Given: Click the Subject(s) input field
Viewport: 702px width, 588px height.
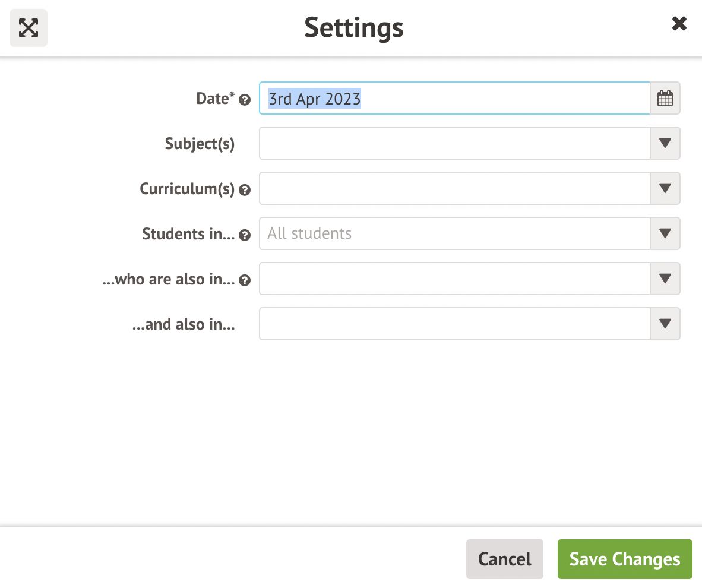Looking at the screenshot, I should tap(454, 143).
